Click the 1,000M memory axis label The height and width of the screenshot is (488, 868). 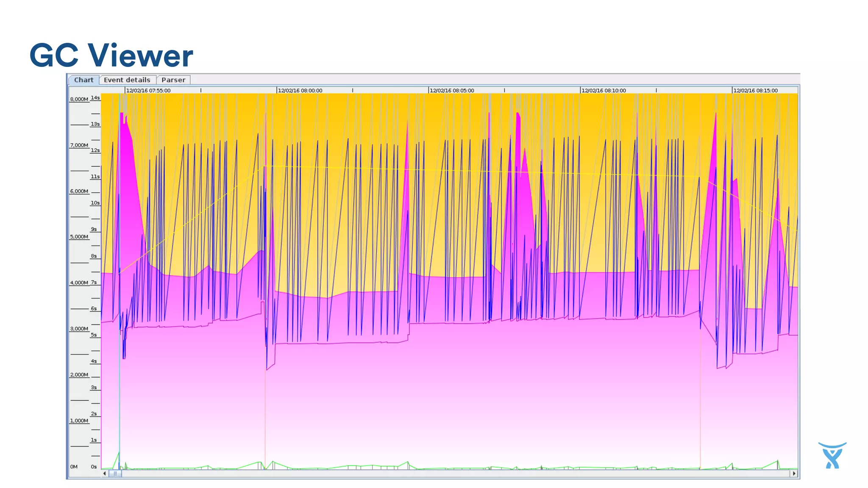point(79,421)
